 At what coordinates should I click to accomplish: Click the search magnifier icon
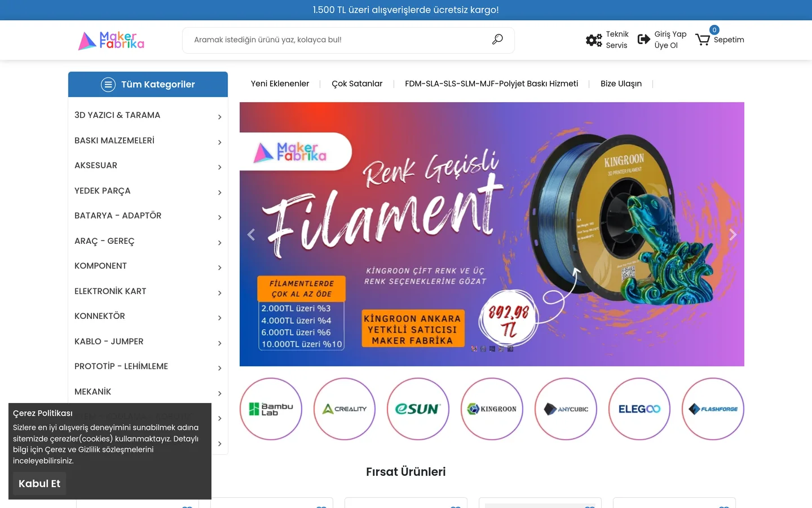[497, 40]
